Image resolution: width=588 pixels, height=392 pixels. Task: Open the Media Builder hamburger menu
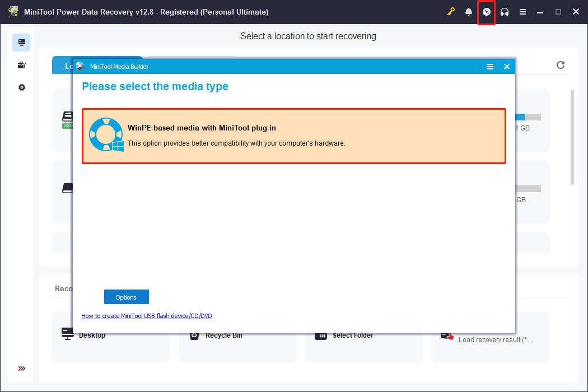pos(490,66)
